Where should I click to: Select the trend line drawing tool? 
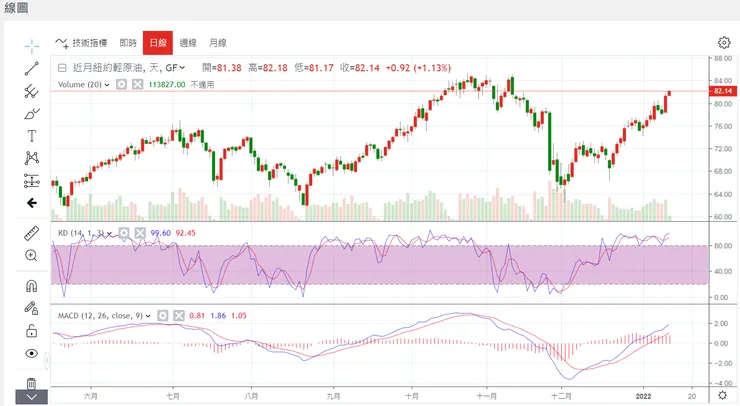click(31, 69)
